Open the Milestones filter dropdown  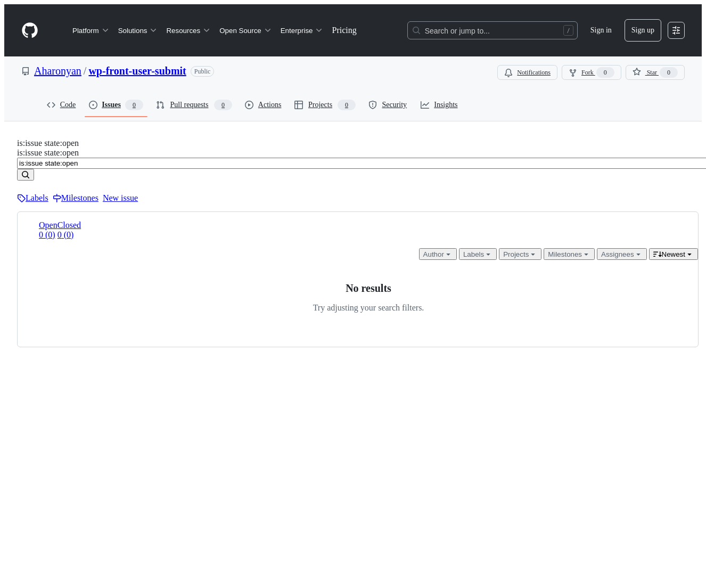coord(569,255)
